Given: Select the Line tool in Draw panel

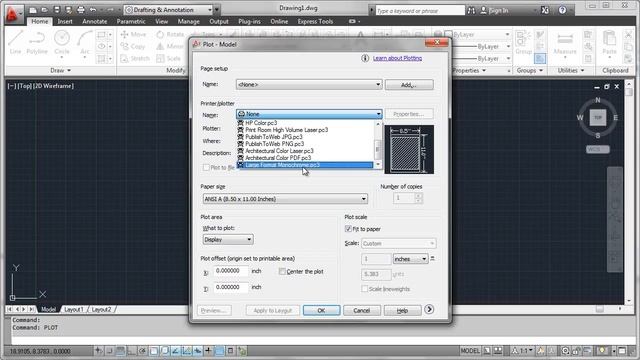Looking at the screenshot, I should pyautogui.click(x=16, y=42).
